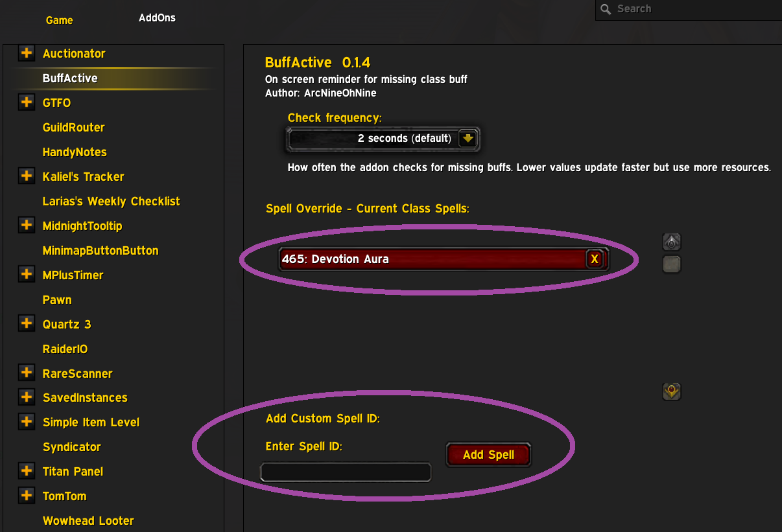
Task: Select the Kaliel's Tracker label
Action: (83, 176)
